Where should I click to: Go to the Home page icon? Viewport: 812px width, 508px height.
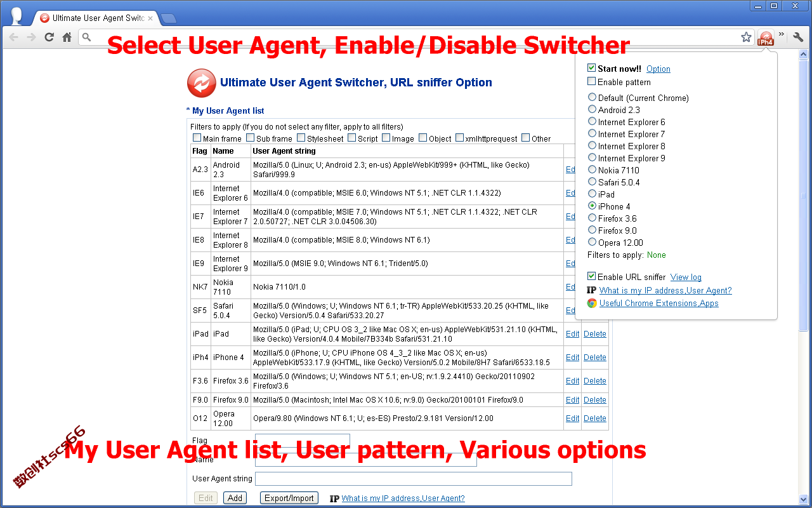[67, 37]
